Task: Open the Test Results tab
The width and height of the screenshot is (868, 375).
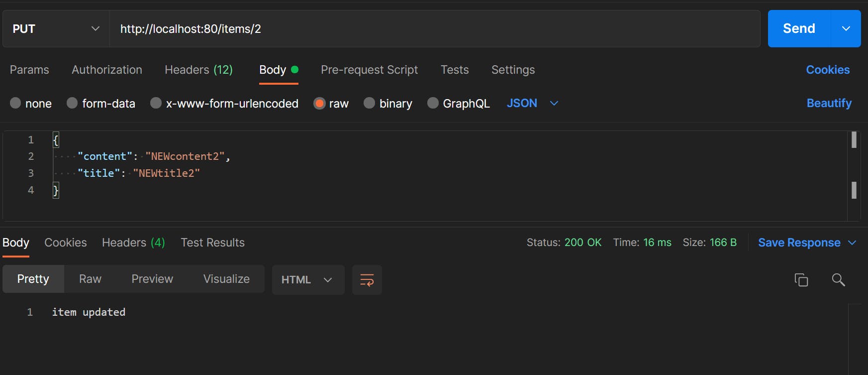Action: pyautogui.click(x=212, y=243)
